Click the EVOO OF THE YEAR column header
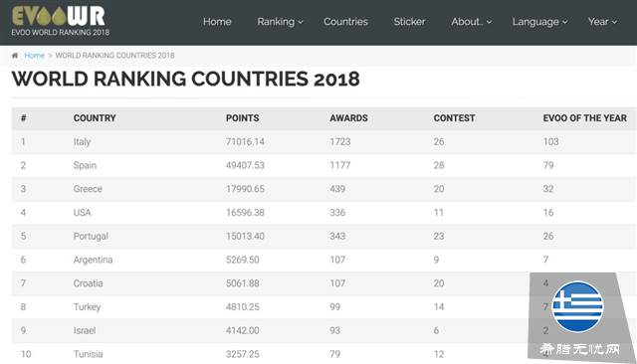Viewport: 637px width, 364px height. click(x=584, y=118)
